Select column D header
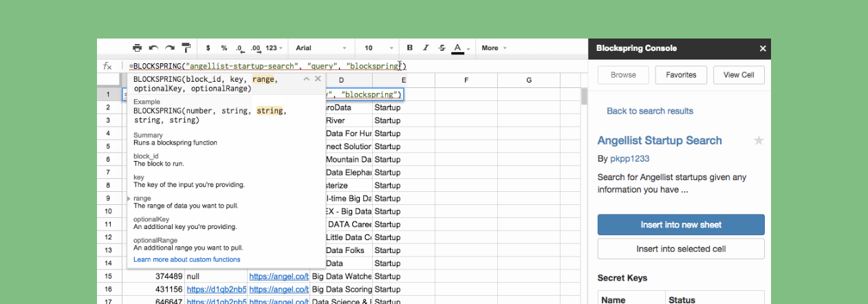 point(341,80)
